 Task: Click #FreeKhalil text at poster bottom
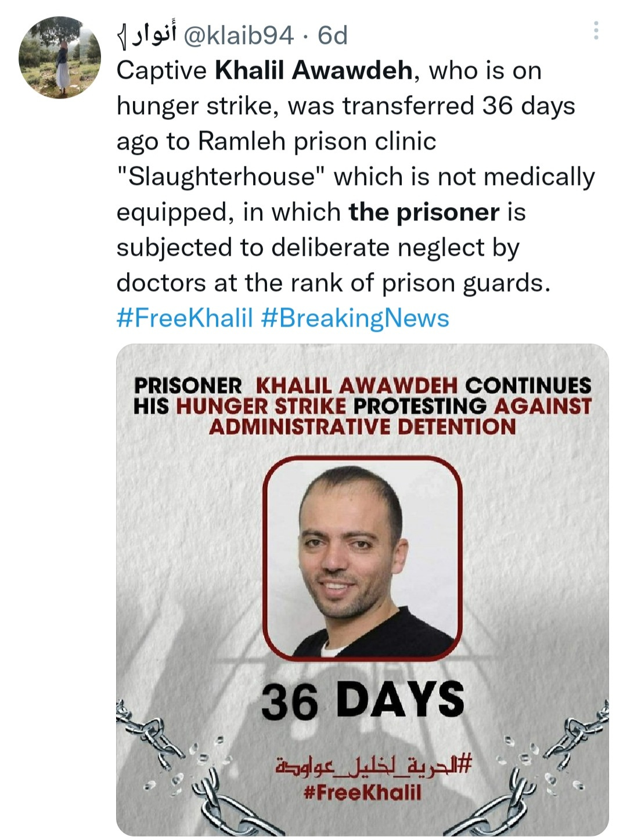pos(362,792)
